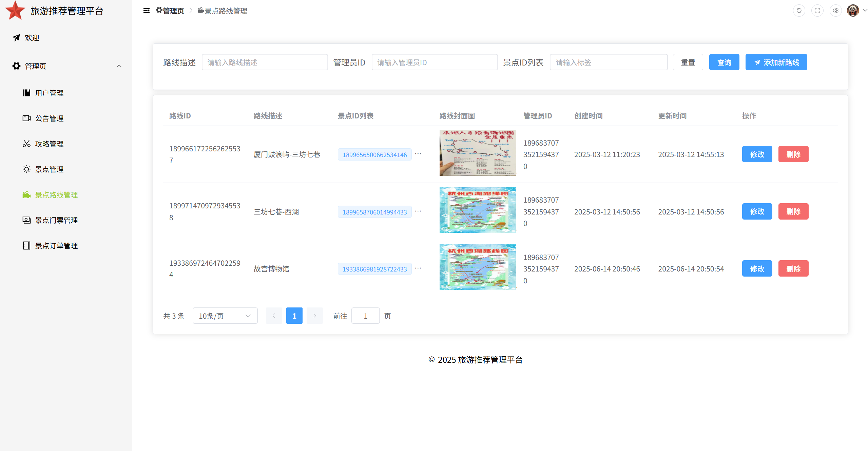The width and height of the screenshot is (868, 451).
Task: Click 查询 search button
Action: (724, 62)
